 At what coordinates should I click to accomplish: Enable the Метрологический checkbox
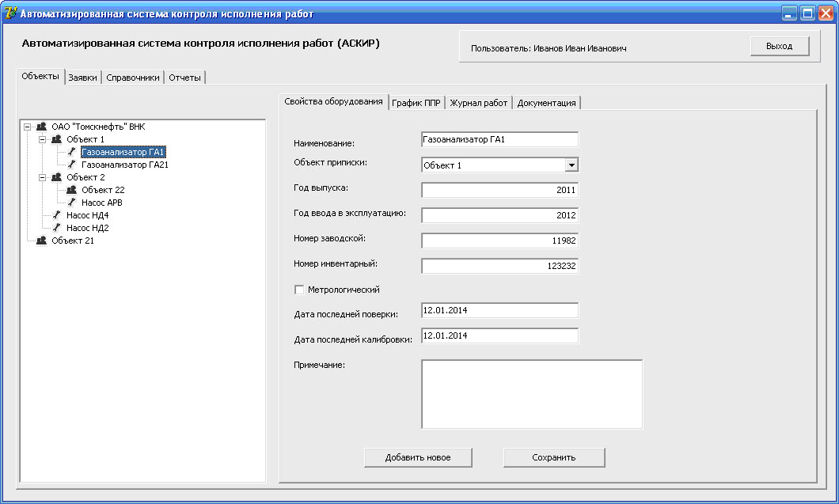coord(299,290)
